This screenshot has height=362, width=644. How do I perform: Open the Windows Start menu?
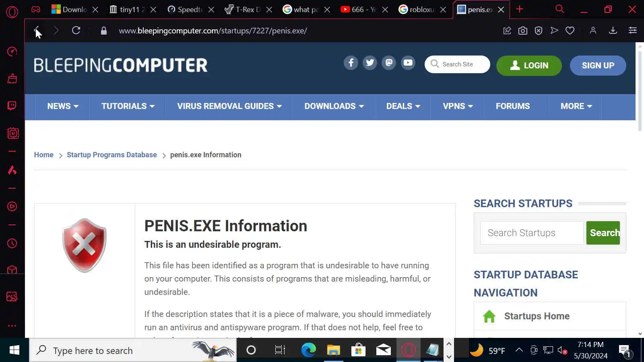point(14,350)
